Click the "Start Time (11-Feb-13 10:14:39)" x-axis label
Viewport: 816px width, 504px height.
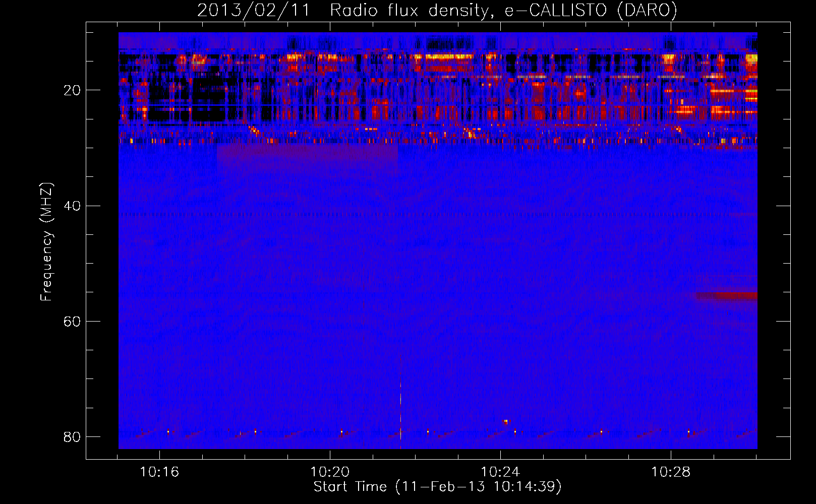[x=437, y=487]
